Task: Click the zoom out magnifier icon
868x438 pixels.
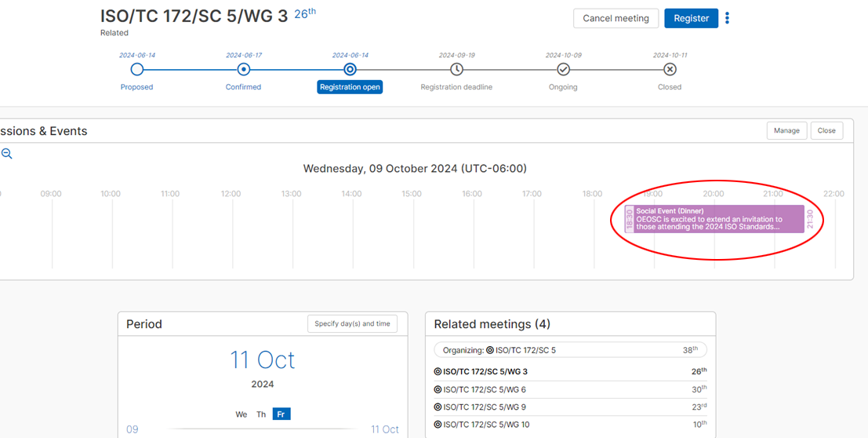Action: point(6,155)
